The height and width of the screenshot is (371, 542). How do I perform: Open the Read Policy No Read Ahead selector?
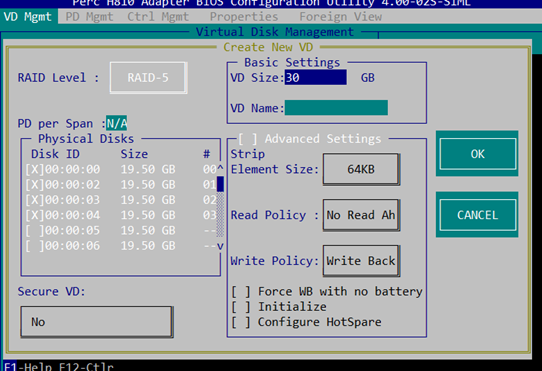click(361, 215)
